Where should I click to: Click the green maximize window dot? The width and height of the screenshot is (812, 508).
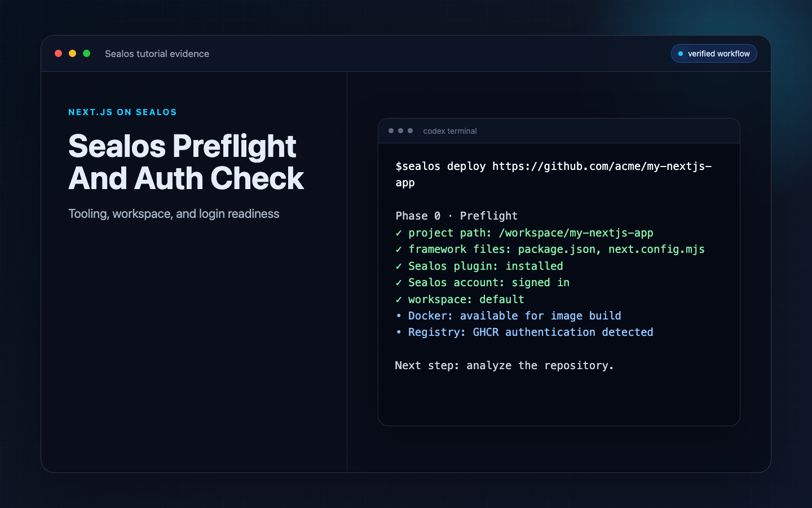tap(87, 54)
